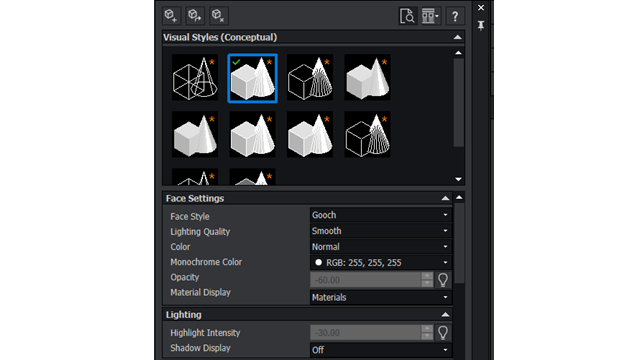Image resolution: width=640 pixels, height=360 pixels.
Task: Collapse the Visual Styles (Conceptual) panel
Action: click(x=458, y=37)
